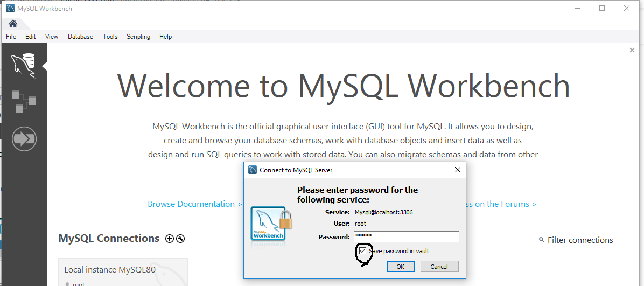Click the User value root in dialog
Image resolution: width=644 pixels, height=286 pixels.
[x=360, y=224]
